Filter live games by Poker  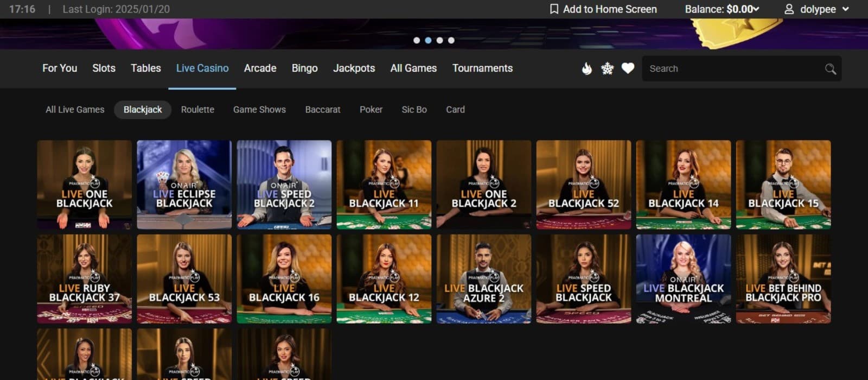tap(371, 110)
